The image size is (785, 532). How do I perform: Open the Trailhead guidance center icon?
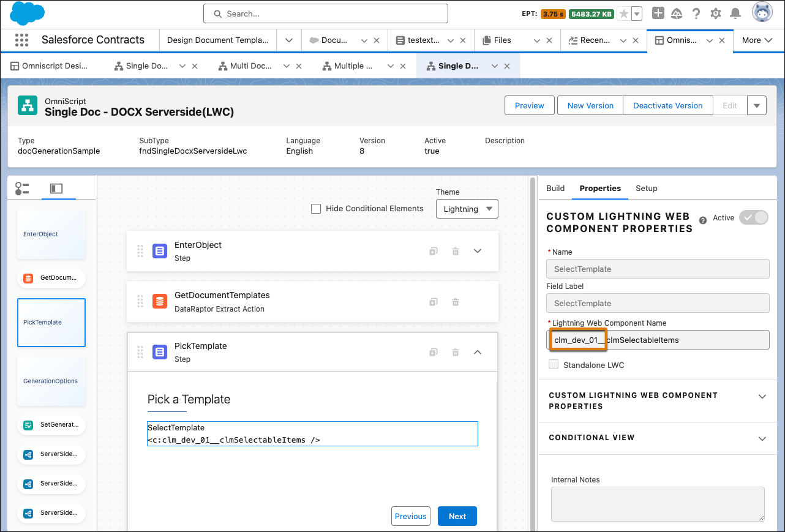(x=677, y=13)
